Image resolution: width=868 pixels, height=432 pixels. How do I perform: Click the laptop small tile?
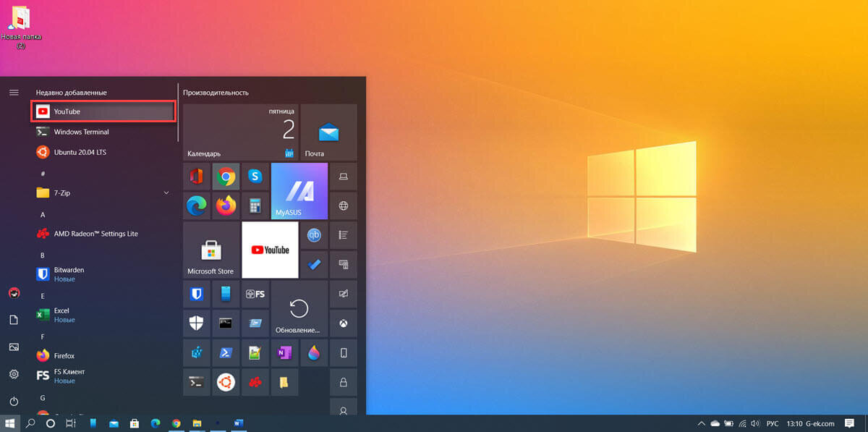pos(344,176)
